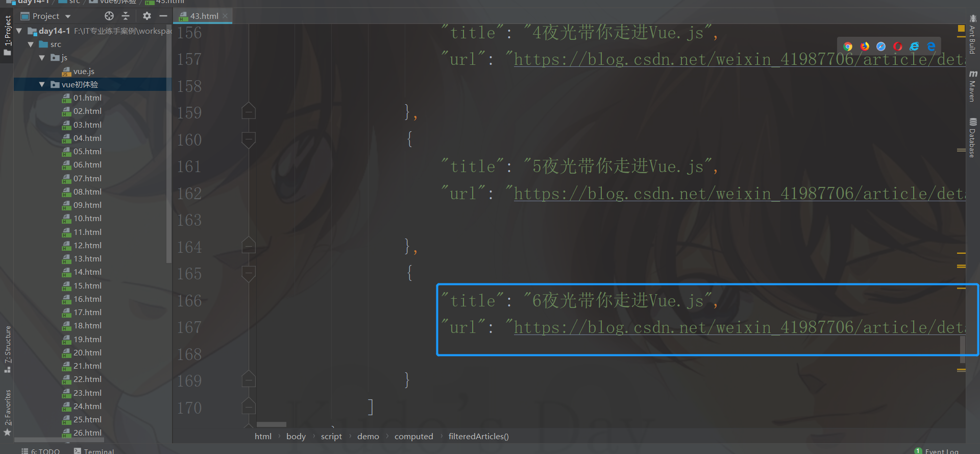Collapse all in Project panel
This screenshot has width=980, height=454.
pyautogui.click(x=126, y=16)
